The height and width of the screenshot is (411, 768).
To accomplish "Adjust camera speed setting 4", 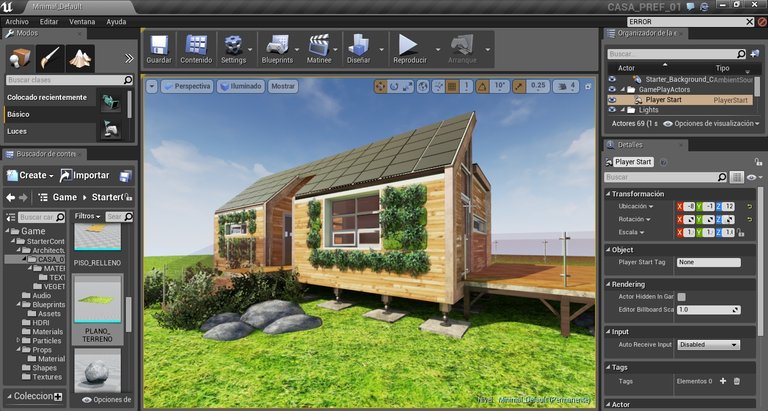I will (x=566, y=87).
